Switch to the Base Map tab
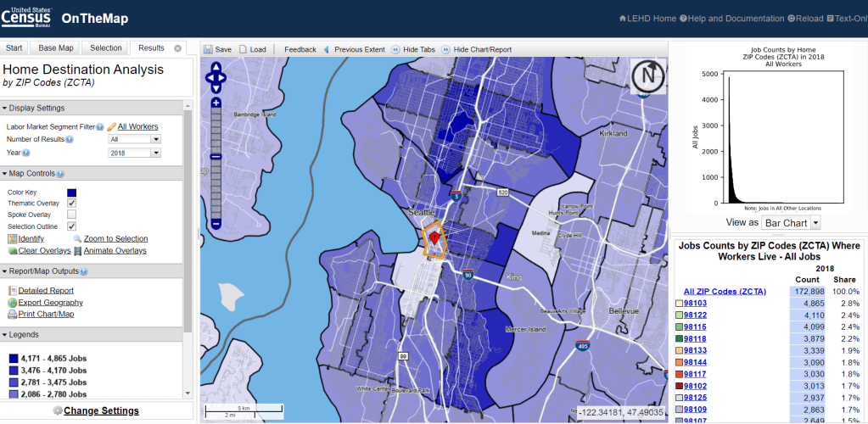Screen dimensions: 868x424 point(56,48)
